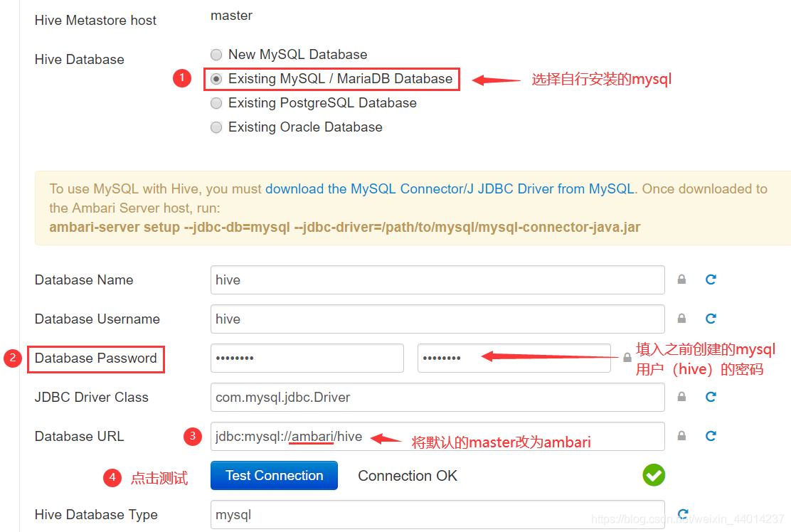Click the password confirmation field
Viewport: 791px width, 532px height.
coord(514,358)
